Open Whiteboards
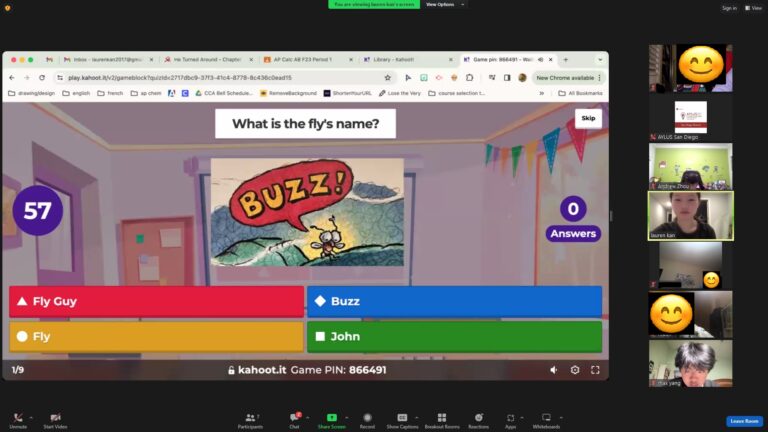Viewport: 768px width, 432px height. [x=546, y=420]
